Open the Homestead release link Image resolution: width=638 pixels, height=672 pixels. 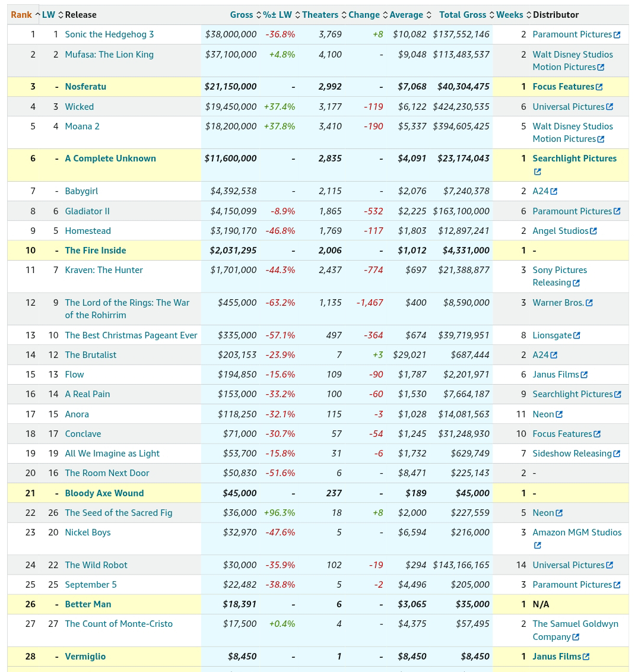click(x=88, y=231)
